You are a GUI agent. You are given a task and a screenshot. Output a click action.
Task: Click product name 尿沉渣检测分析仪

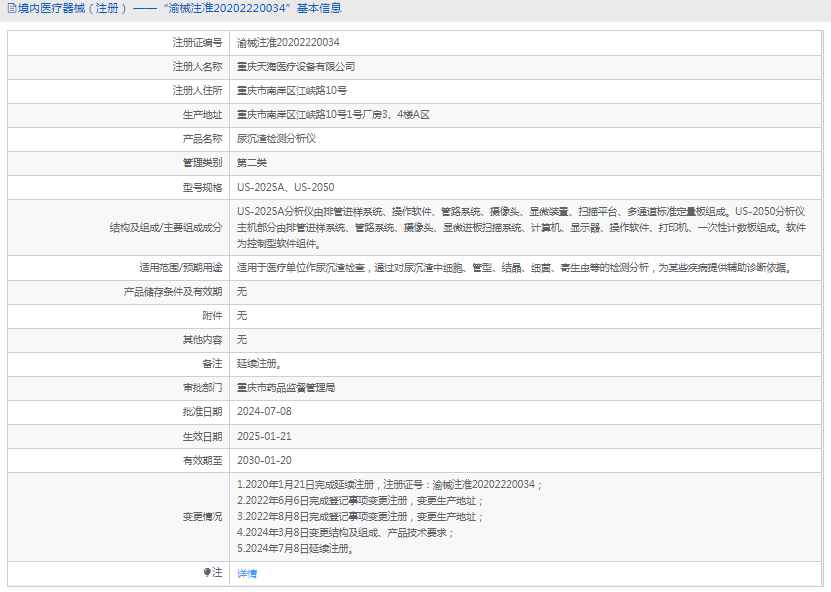point(276,139)
